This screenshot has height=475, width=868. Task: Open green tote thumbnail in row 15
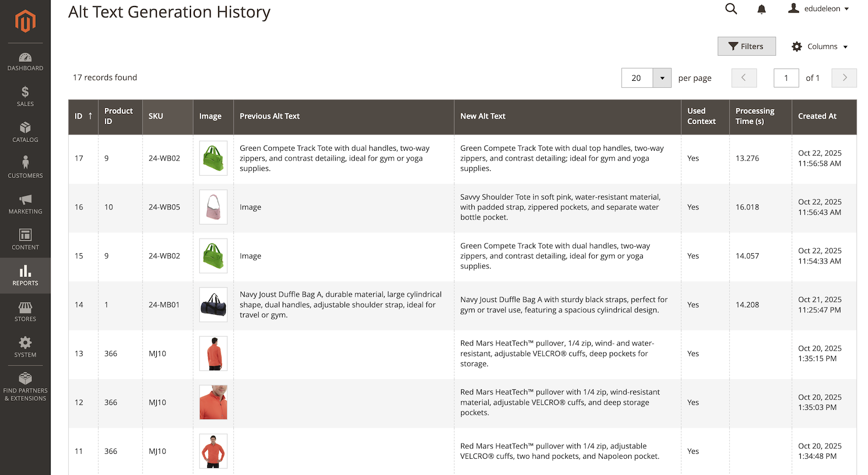point(213,256)
